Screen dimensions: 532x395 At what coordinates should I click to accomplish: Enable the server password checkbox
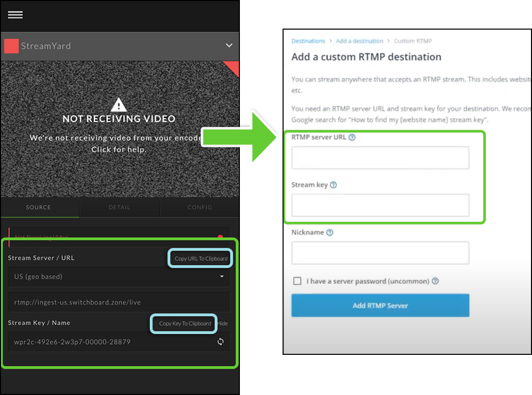point(297,281)
